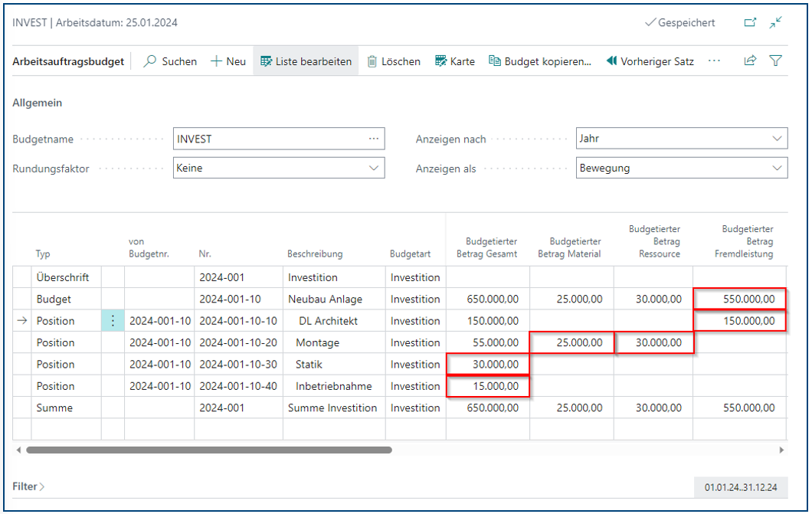Click the Inbetriebnahme description cell

(x=334, y=386)
